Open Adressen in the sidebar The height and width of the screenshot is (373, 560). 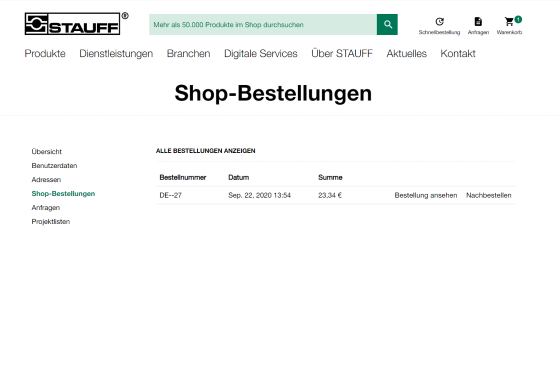pos(46,179)
